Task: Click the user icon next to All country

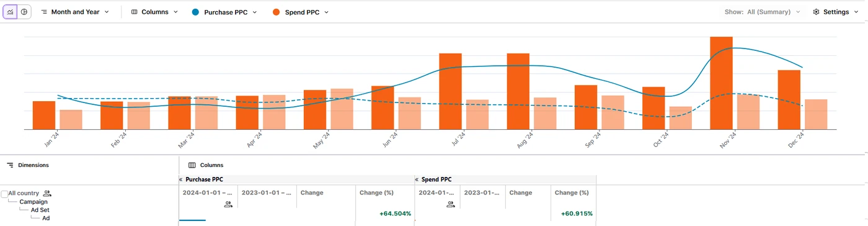Action: click(x=47, y=194)
